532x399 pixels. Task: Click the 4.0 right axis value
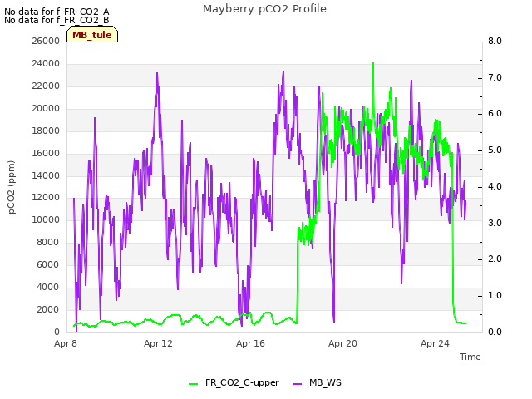(x=495, y=186)
